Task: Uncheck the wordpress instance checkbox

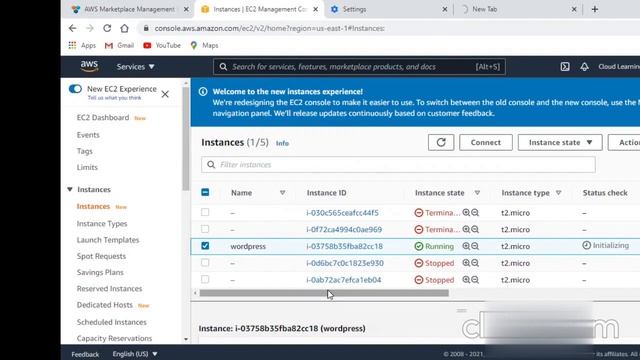Action: coord(205,246)
